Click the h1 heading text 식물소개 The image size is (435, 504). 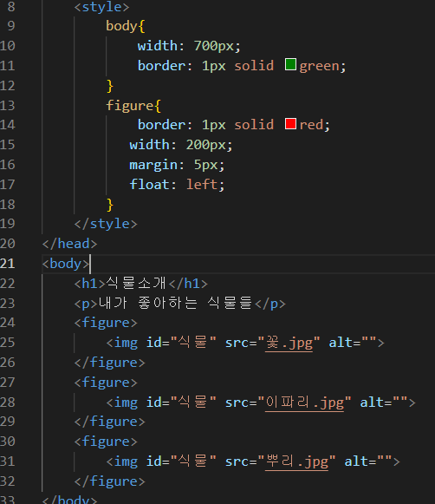[x=137, y=284]
